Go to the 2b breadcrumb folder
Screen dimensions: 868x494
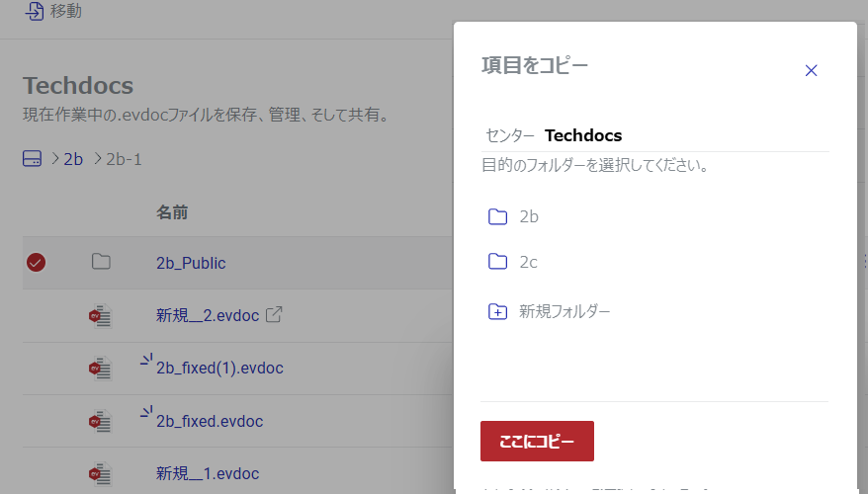pyautogui.click(x=73, y=159)
